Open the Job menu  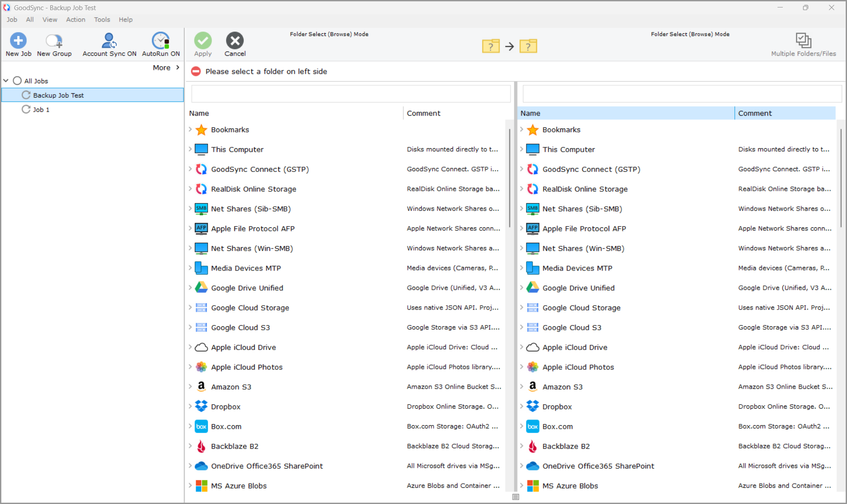tap(12, 19)
